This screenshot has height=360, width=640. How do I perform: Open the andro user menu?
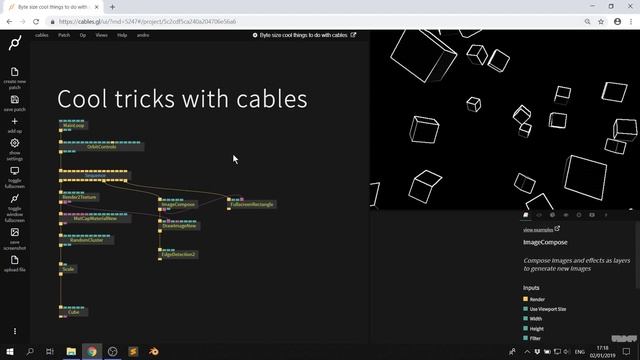143,35
